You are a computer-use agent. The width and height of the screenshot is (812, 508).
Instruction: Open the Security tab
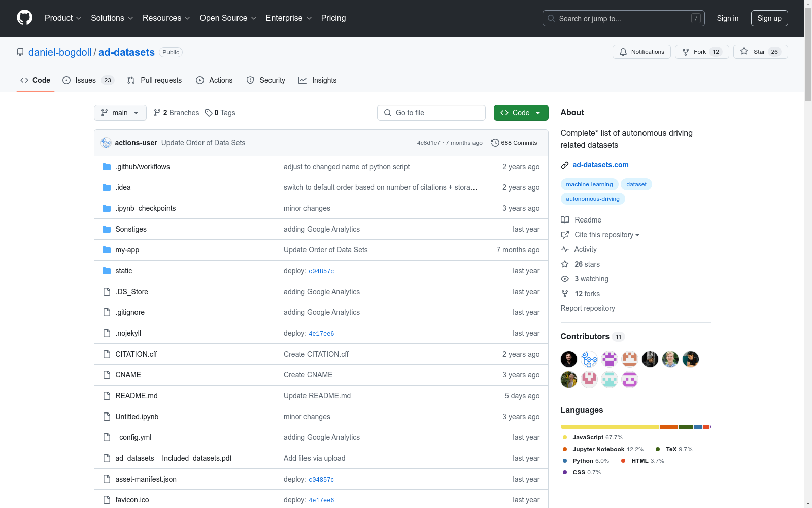point(266,80)
